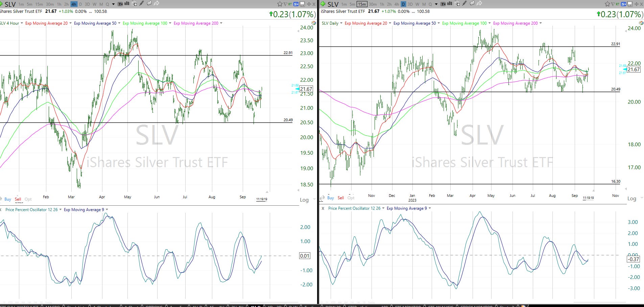Open blue S dropdown icon in right chart
644x307 pixels.
(x=623, y=4)
